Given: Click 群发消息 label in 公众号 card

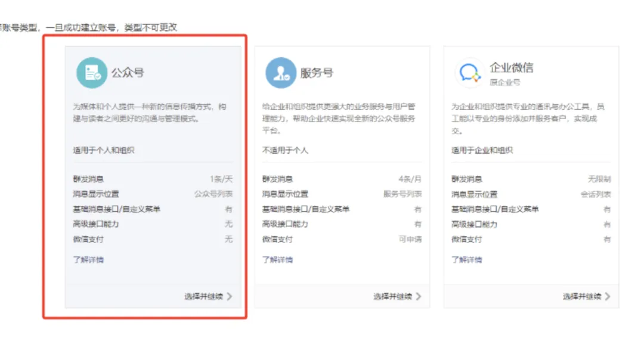Looking at the screenshot, I should pos(88,179).
